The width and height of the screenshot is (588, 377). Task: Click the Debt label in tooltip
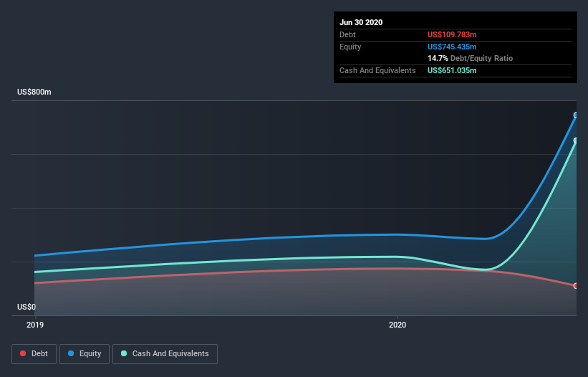coord(347,34)
